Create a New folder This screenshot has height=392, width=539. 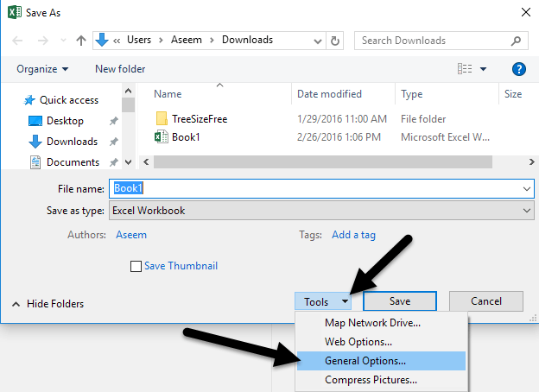coord(120,69)
